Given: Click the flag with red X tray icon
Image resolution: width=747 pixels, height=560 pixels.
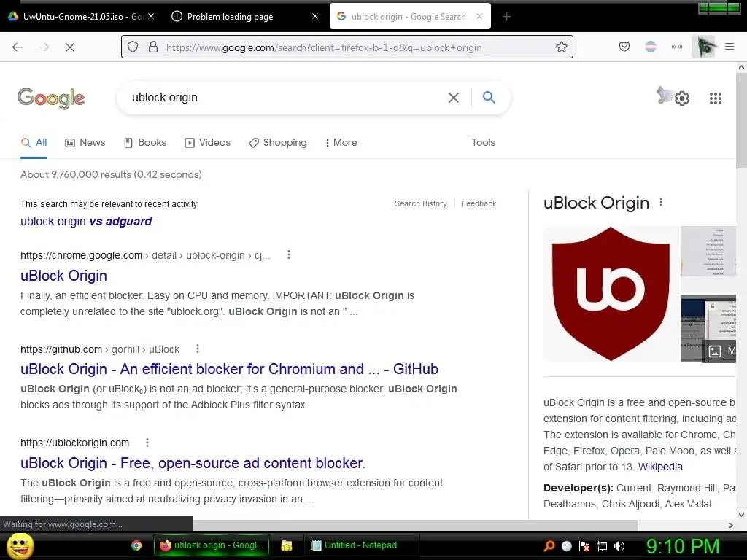Looking at the screenshot, I should [x=584, y=546].
